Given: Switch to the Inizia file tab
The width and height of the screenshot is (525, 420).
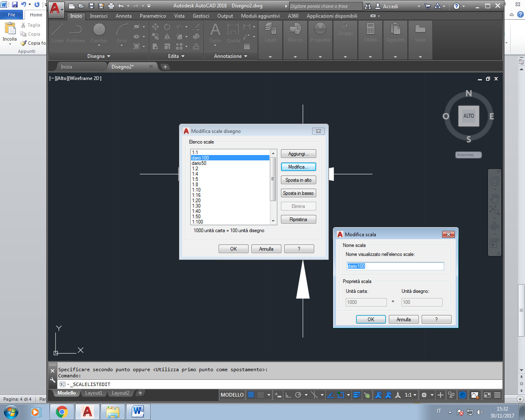Looking at the screenshot, I should coord(66,66).
